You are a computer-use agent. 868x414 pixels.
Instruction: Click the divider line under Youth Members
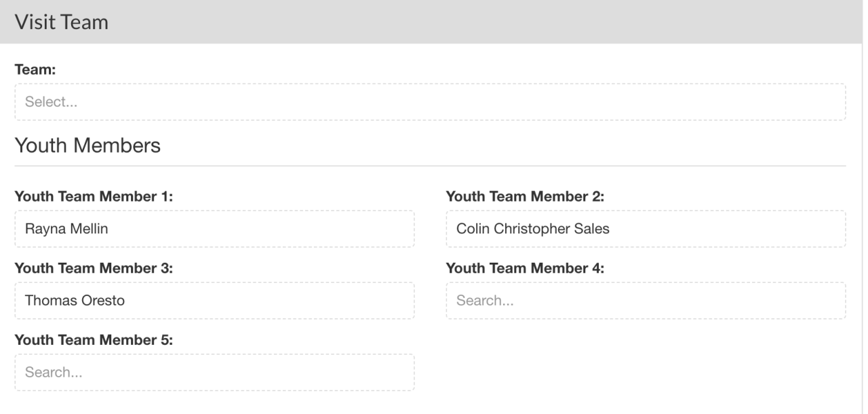(430, 166)
